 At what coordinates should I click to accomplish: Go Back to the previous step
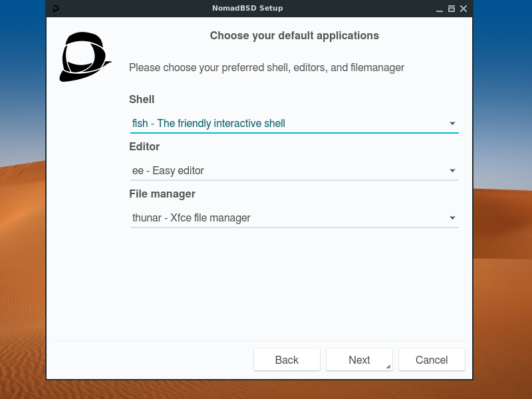287,360
